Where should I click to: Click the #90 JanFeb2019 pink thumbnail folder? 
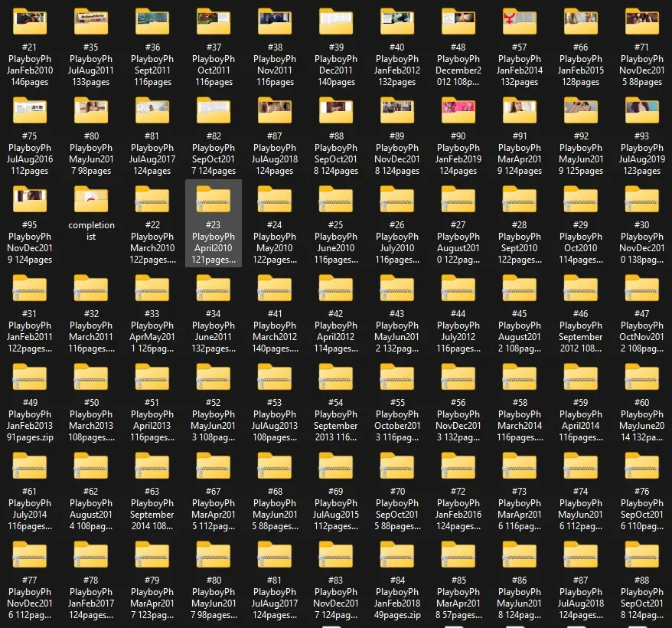458,111
